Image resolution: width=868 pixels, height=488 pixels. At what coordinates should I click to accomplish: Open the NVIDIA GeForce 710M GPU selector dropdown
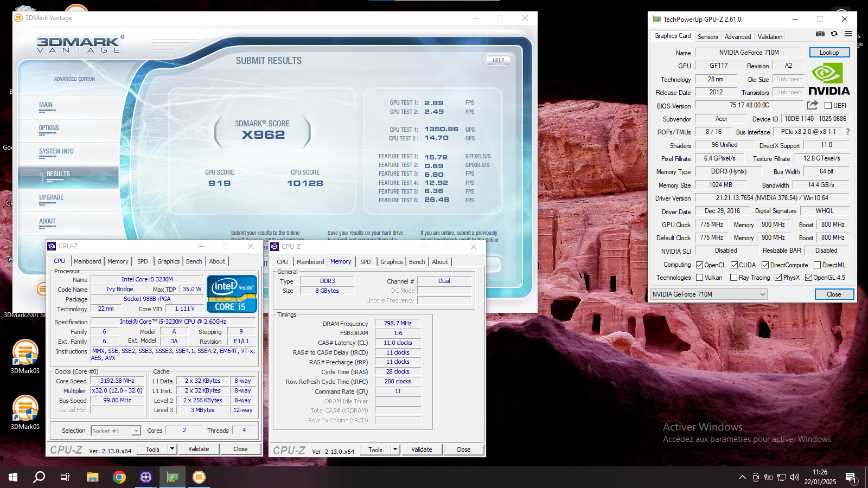709,294
